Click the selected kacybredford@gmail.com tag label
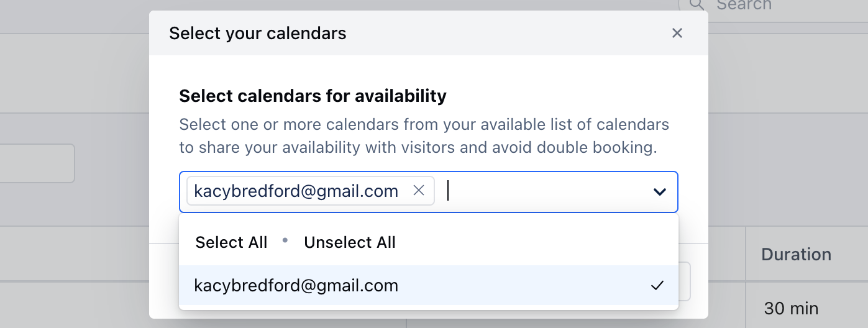This screenshot has width=868, height=328. tap(296, 191)
